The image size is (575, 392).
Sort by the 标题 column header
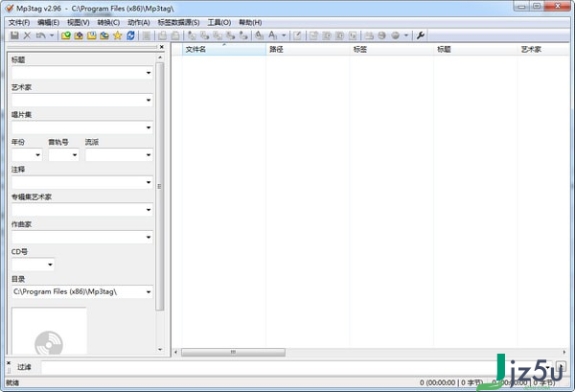tap(475, 50)
